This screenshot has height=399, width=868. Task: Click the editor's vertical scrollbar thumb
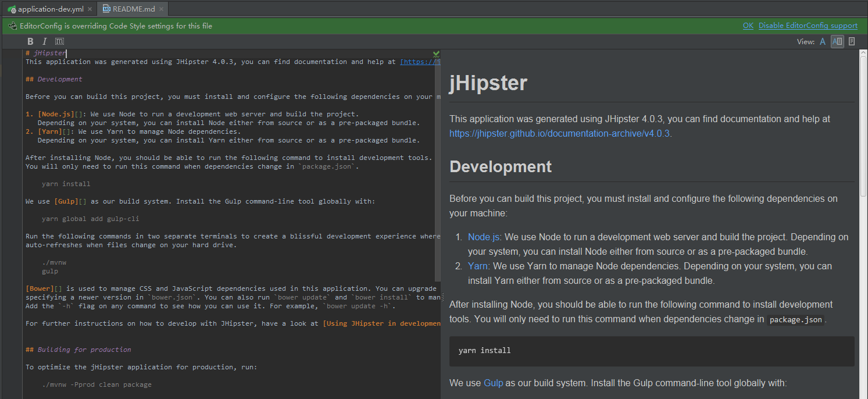(437, 169)
